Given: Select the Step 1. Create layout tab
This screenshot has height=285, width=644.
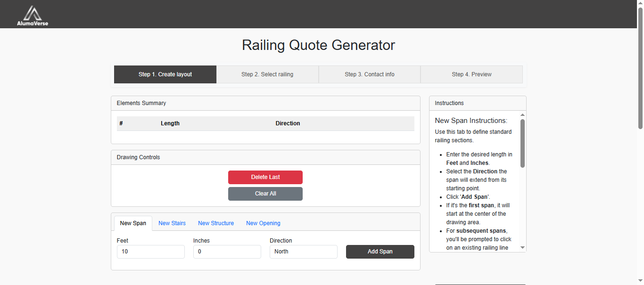Looking at the screenshot, I should [x=165, y=74].
